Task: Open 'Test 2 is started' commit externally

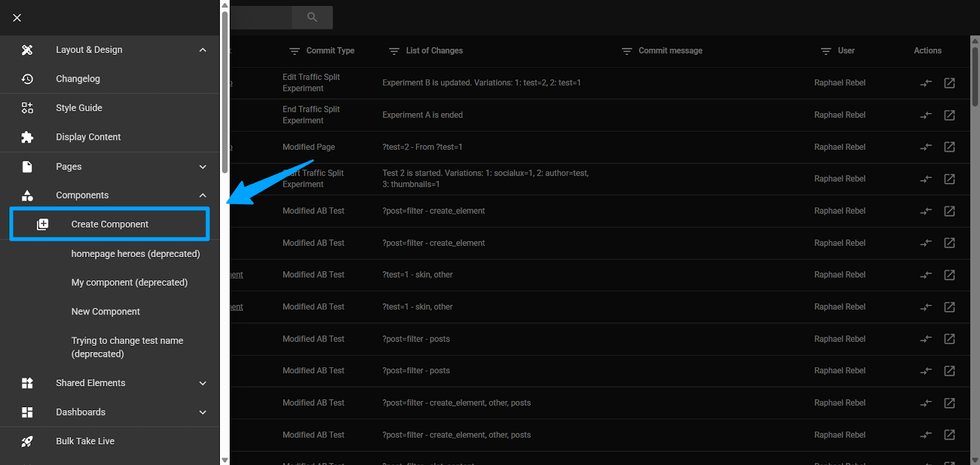Action: [949, 179]
